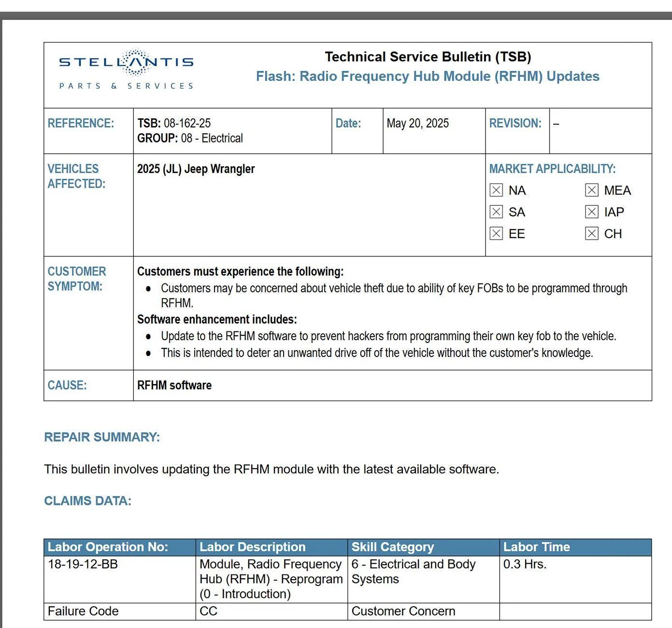Toggle the MEA market checkbox
The height and width of the screenshot is (628, 672).
[x=592, y=190]
